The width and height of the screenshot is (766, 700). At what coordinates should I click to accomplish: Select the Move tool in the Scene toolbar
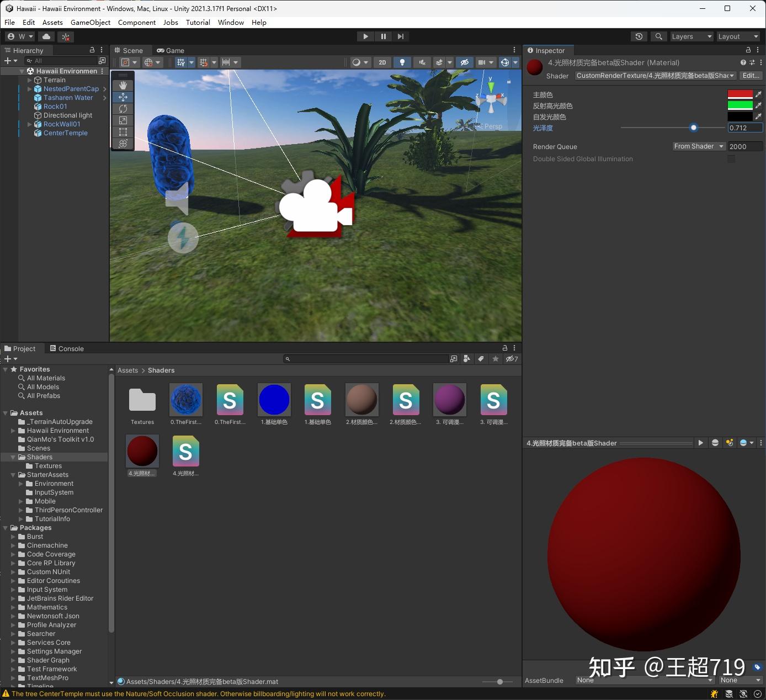click(x=123, y=97)
